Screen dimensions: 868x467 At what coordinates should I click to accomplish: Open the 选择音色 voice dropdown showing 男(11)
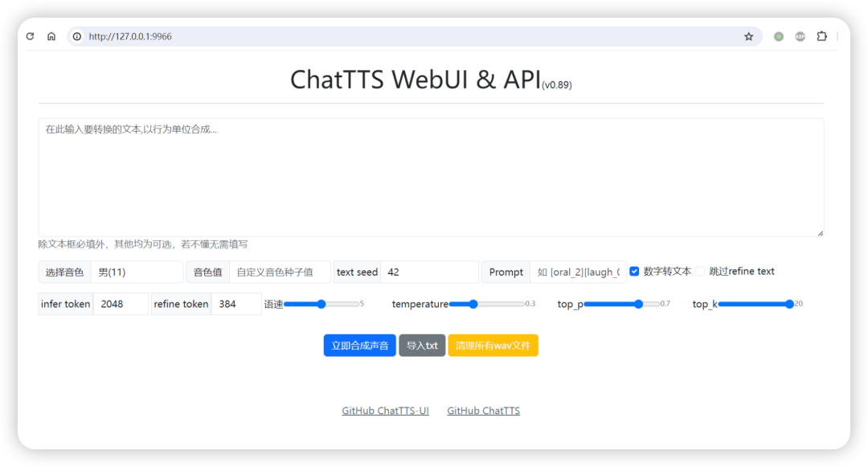(x=137, y=272)
